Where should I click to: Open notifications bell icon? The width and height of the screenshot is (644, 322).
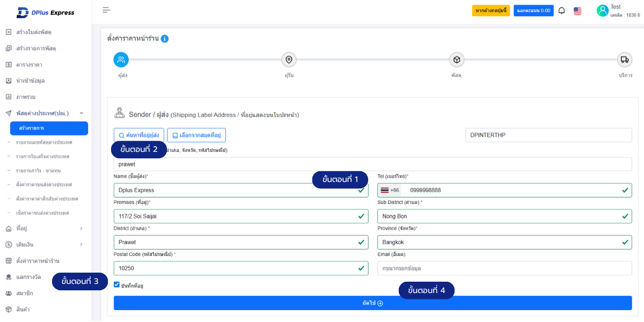[561, 11]
